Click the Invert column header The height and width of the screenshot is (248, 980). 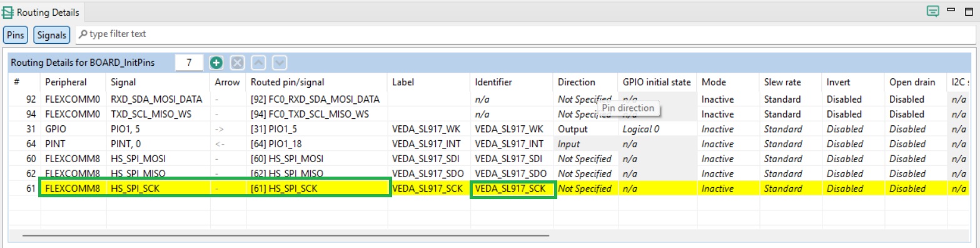[x=854, y=82]
